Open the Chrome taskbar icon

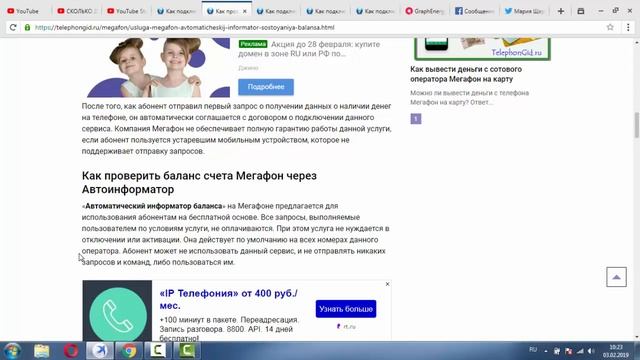coord(129,351)
